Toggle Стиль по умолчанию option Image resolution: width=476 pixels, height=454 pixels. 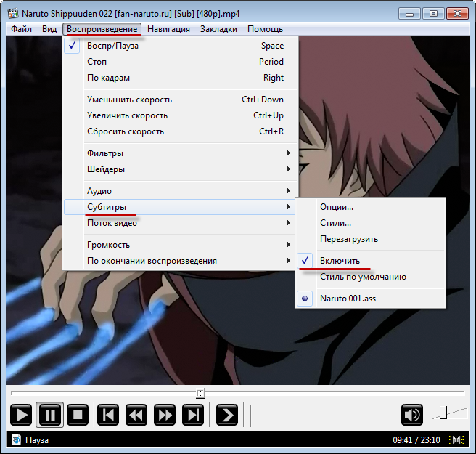pos(370,277)
